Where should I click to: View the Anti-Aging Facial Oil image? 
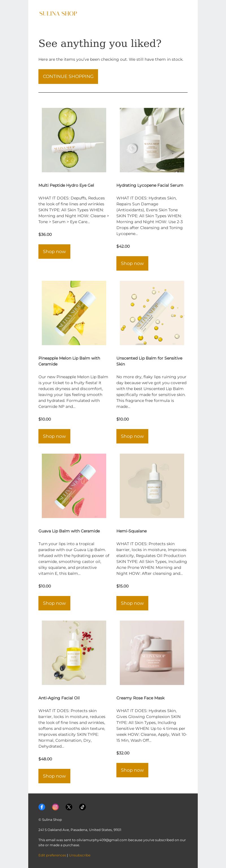click(x=74, y=653)
